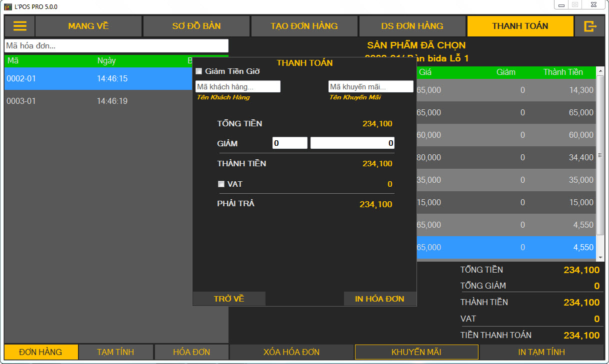Open the SƠ ĐỒ BÀN tab
The width and height of the screenshot is (609, 364).
pos(196,26)
